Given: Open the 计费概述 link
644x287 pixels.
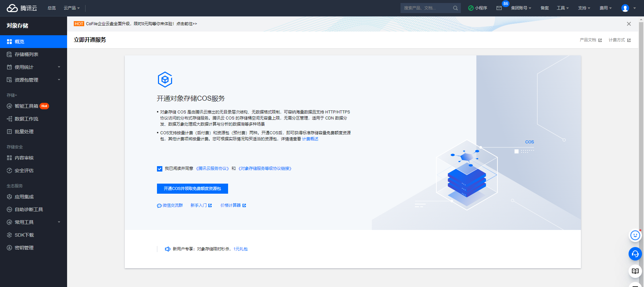Looking at the screenshot, I should coord(310,139).
